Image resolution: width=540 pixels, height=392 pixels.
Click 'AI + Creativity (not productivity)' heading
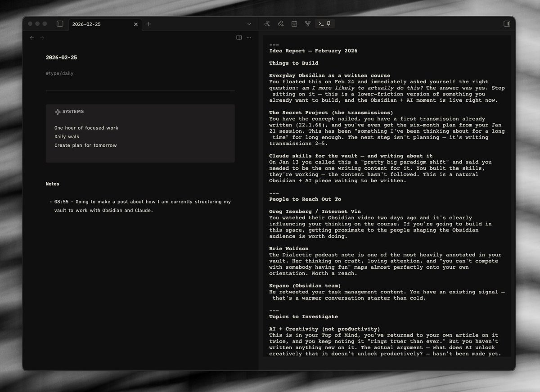[x=324, y=329]
